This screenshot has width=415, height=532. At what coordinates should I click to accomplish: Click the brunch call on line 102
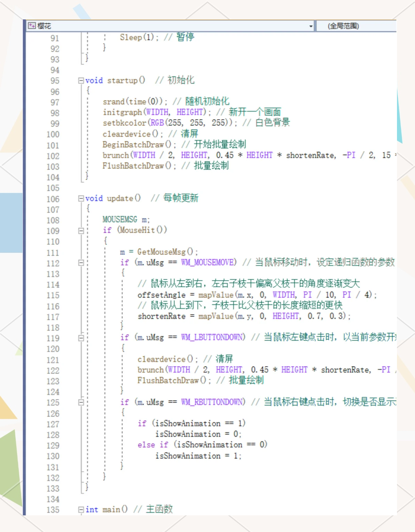(250, 155)
